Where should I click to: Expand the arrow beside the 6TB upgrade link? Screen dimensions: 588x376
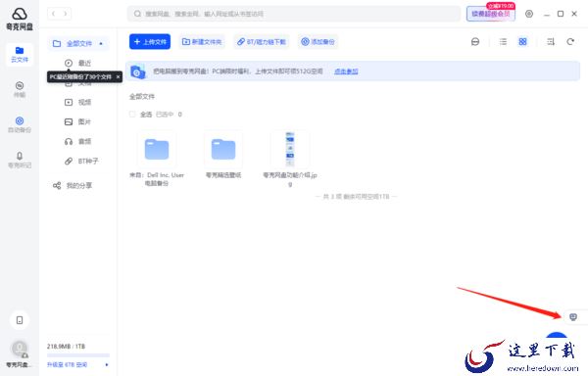(107, 364)
